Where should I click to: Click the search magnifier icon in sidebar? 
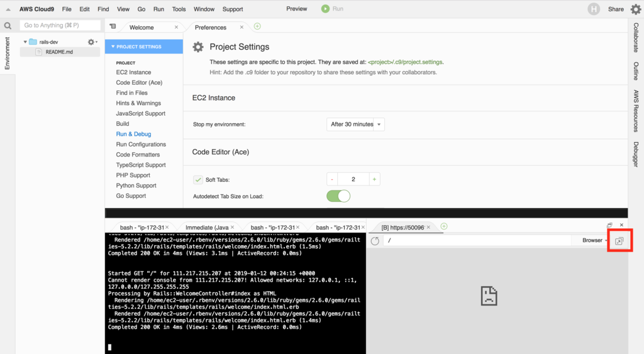[8, 26]
